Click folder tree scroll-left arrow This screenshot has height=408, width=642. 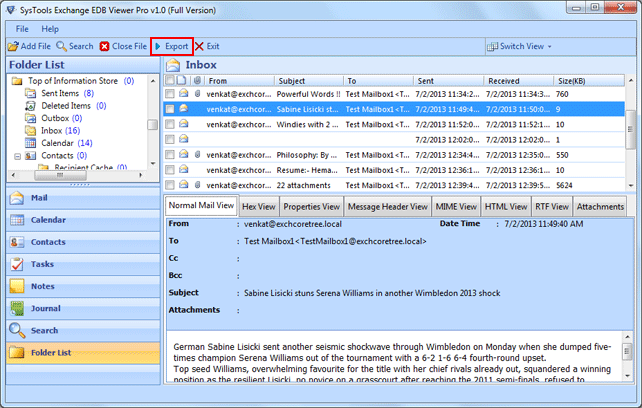click(x=13, y=175)
